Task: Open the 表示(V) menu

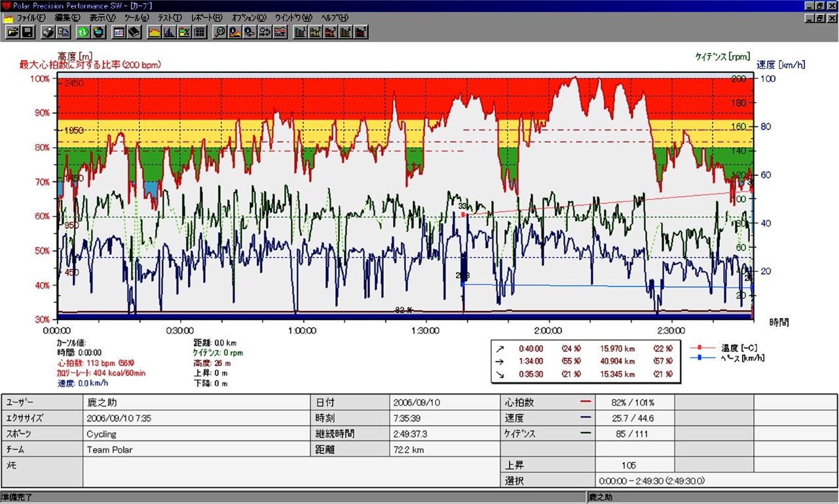Action: click(102, 17)
